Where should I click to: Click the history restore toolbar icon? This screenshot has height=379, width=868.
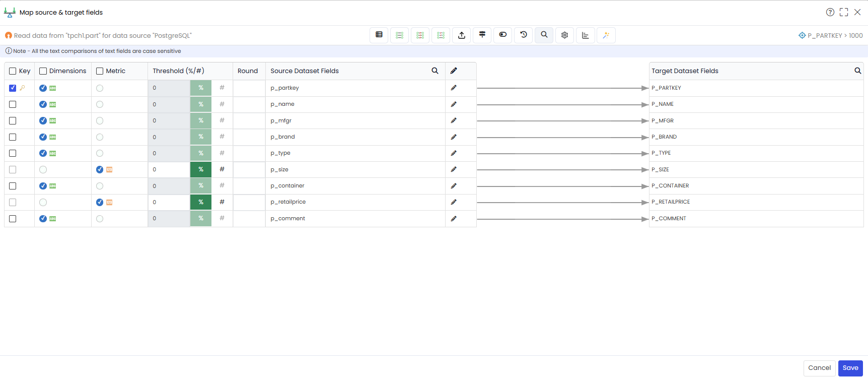[x=524, y=35]
